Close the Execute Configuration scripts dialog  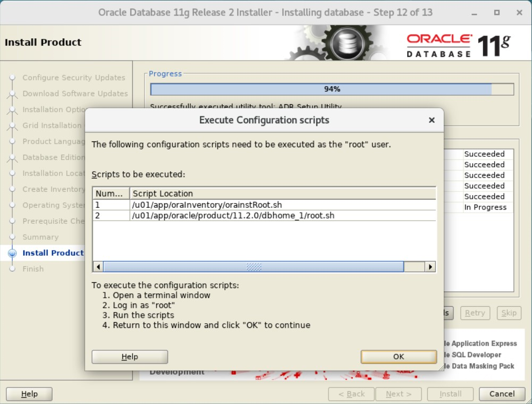pos(432,120)
